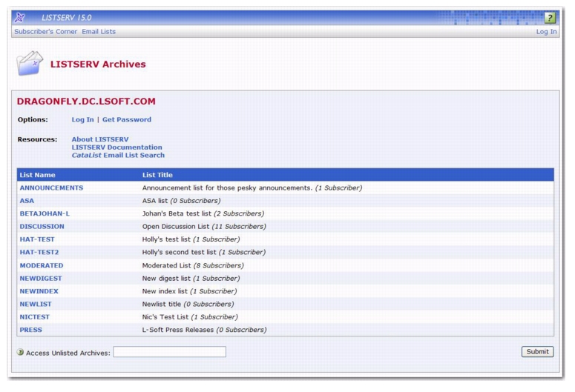Open the PRESS list archive
The width and height of the screenshot is (575, 392).
pos(30,330)
